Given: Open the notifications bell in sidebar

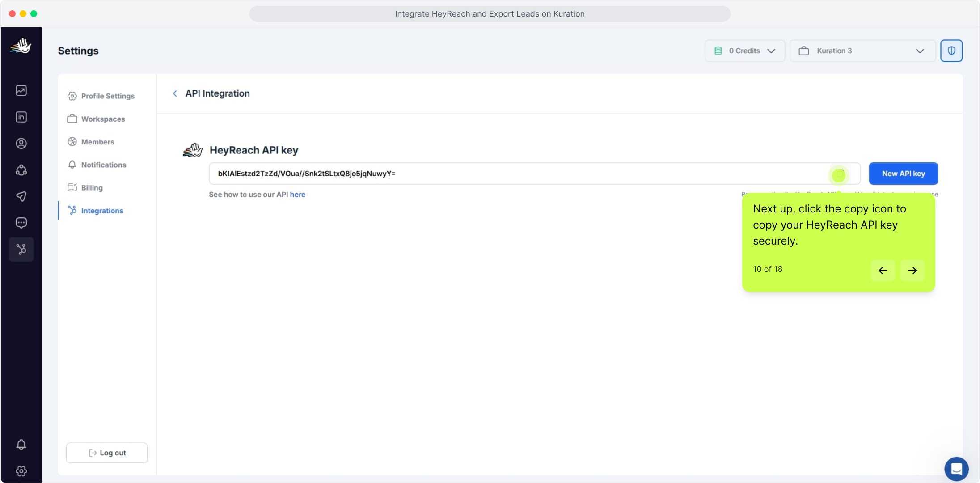Looking at the screenshot, I should coord(21,444).
